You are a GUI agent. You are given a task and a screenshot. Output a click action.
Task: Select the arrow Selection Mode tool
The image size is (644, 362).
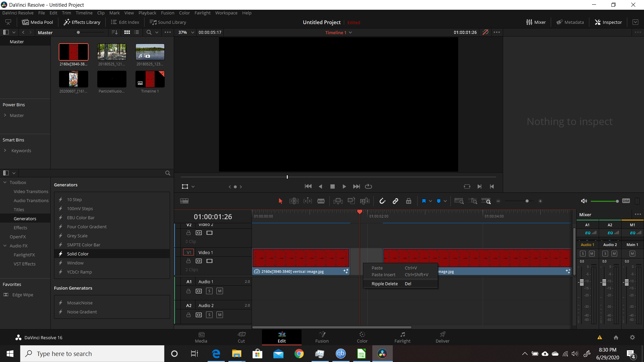tap(280, 201)
